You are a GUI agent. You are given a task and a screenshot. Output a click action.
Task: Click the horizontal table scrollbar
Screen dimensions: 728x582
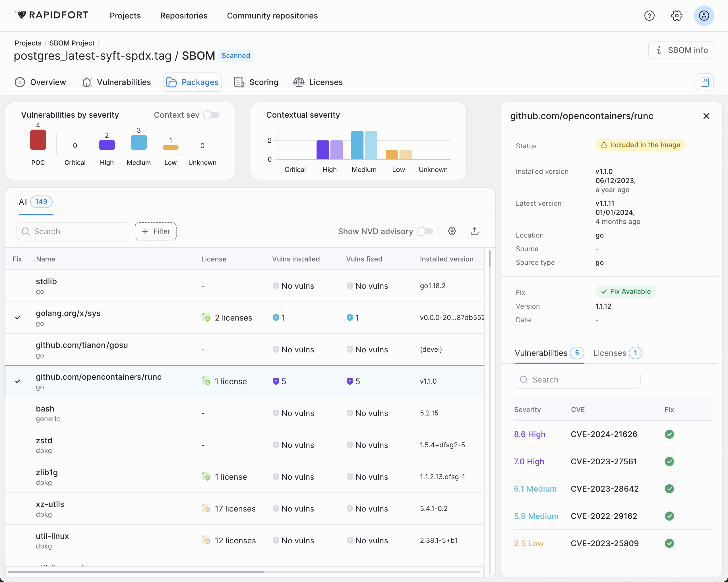pos(136,572)
